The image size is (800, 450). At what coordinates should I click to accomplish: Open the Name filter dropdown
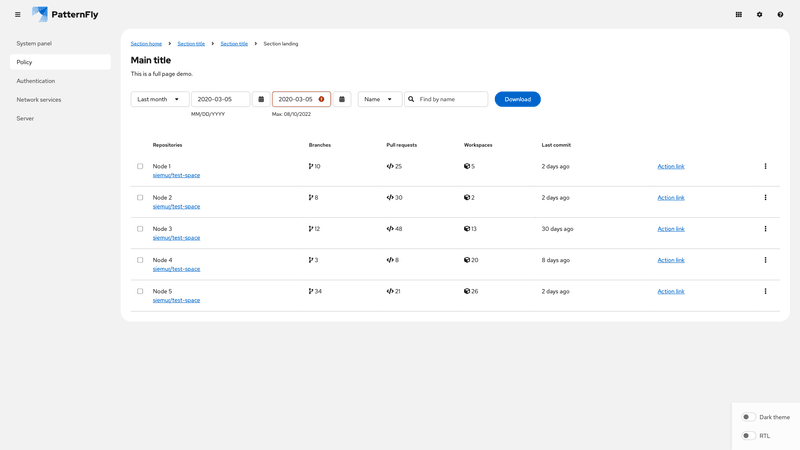(x=380, y=99)
